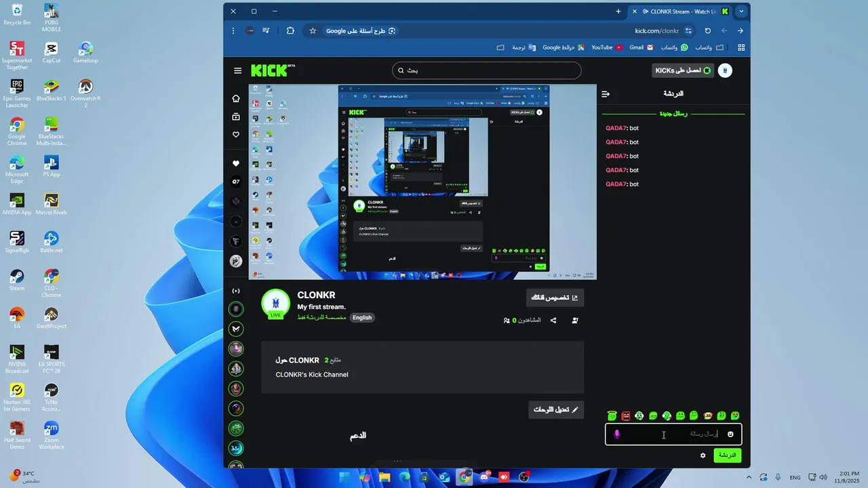Screen dimensions: 868x488
Task: Click تخصيص قناتك customize channel button
Action: pos(555,298)
